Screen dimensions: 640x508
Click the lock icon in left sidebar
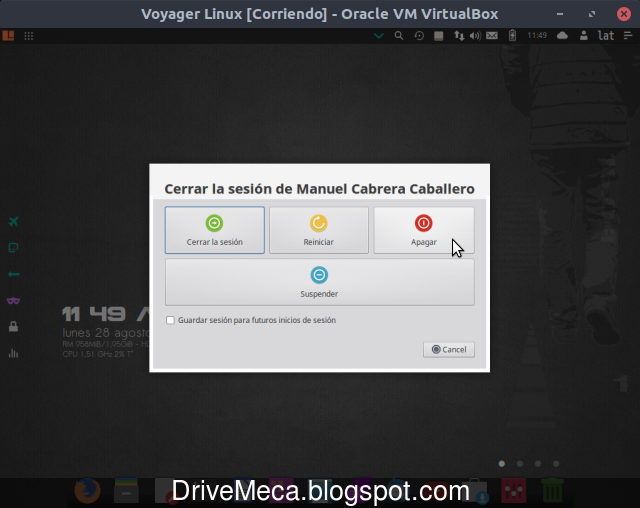(13, 326)
